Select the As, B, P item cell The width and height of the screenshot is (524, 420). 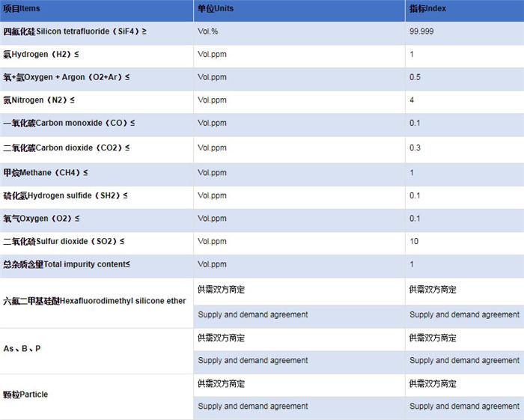coord(22,349)
